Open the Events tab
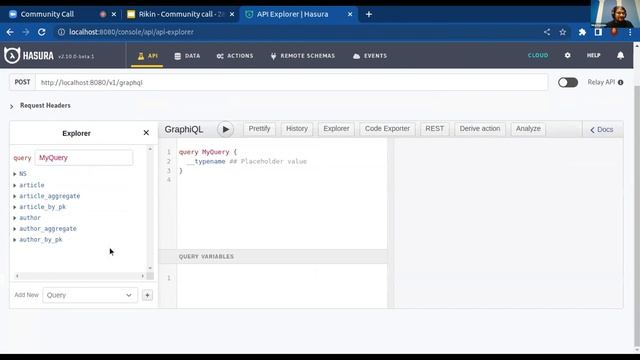The width and height of the screenshot is (640, 360). pos(370,56)
